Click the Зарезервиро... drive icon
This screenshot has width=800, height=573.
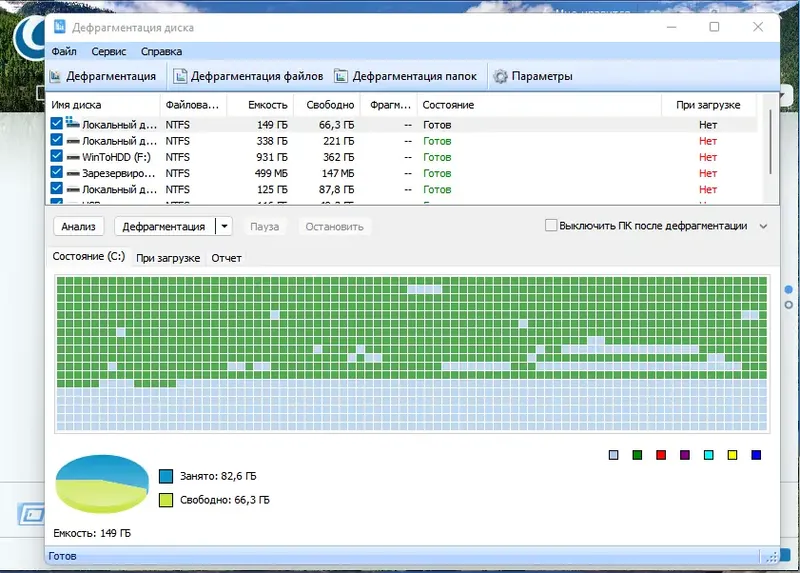(73, 173)
